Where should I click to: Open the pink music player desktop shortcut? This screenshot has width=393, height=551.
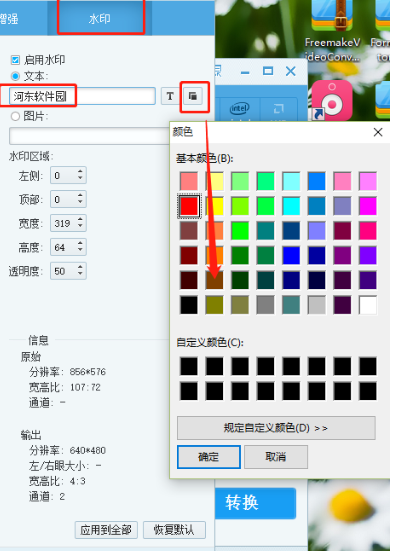332,100
